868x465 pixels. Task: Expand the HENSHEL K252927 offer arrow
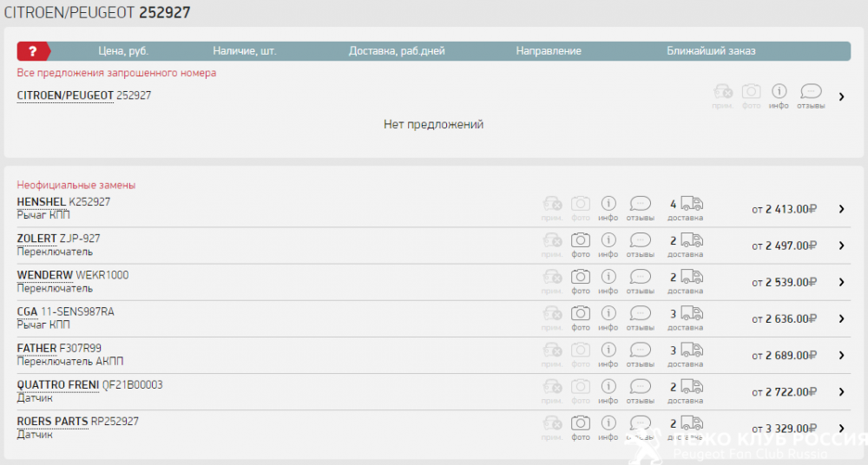841,209
